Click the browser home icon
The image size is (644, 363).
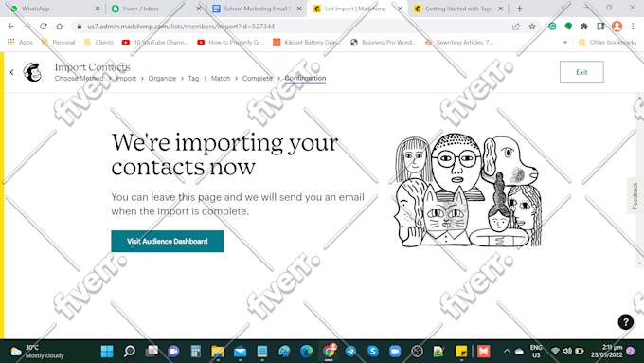tap(59, 27)
